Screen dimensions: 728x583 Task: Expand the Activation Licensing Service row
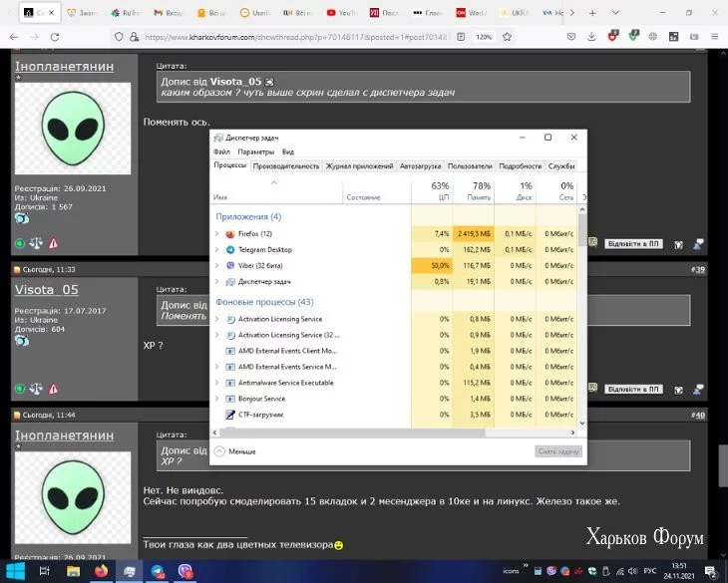click(217, 319)
